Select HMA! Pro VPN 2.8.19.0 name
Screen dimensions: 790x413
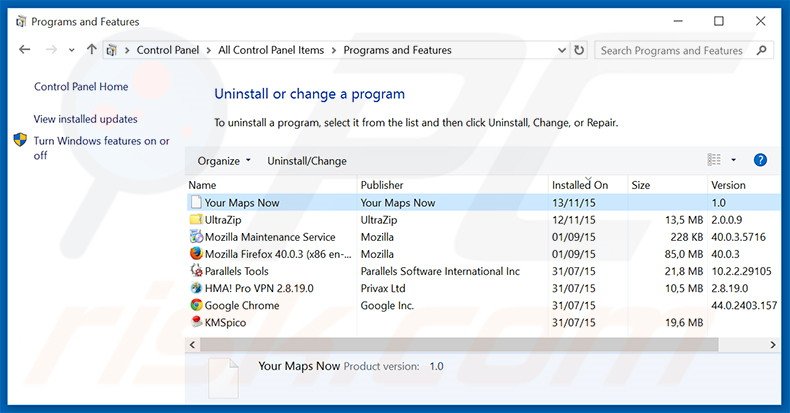259,289
